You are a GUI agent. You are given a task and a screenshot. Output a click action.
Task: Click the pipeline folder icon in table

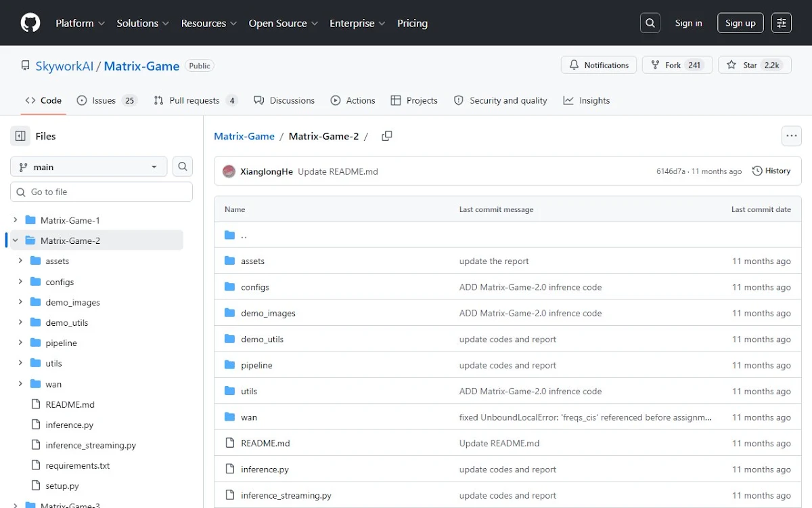tap(229, 365)
